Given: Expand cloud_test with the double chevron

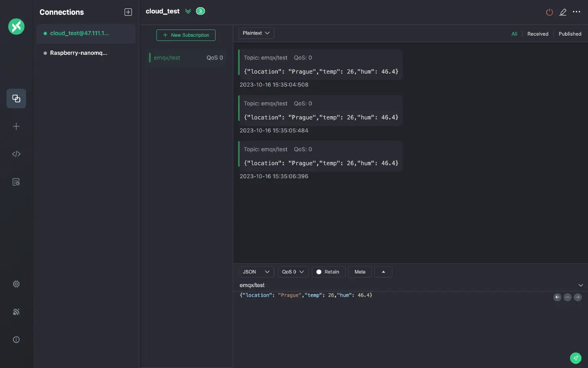Looking at the screenshot, I should click(188, 11).
